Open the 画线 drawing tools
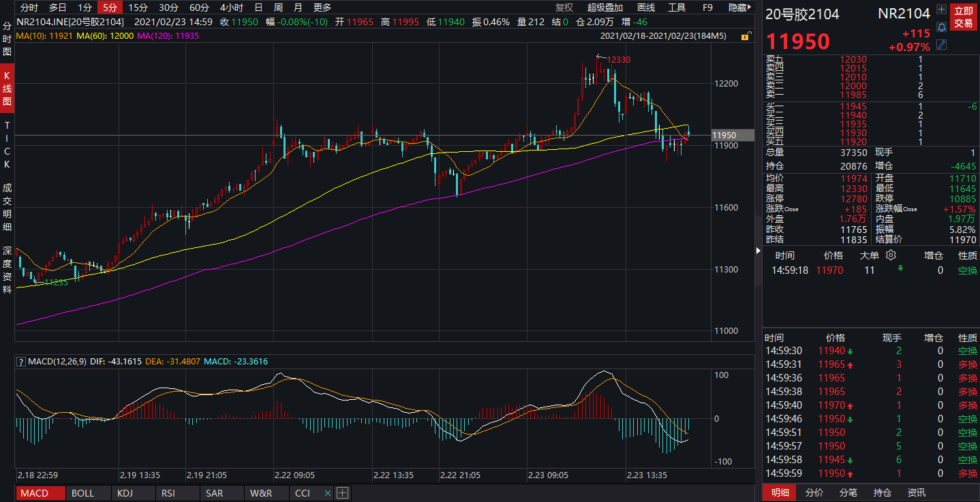Screen dimensions: 980x502 (645, 7)
